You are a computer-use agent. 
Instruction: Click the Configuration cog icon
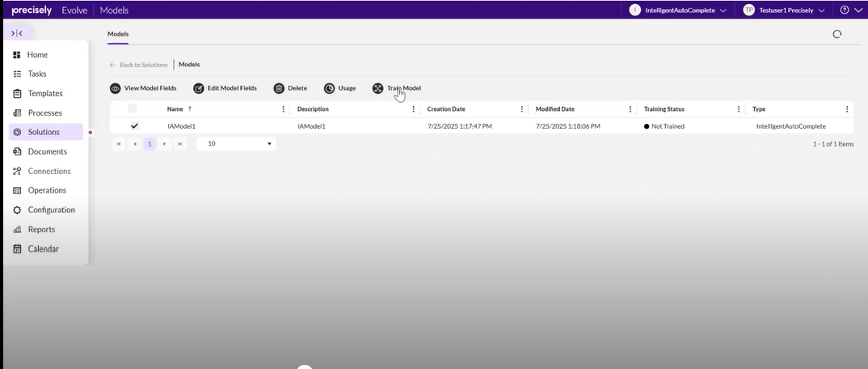coord(17,210)
